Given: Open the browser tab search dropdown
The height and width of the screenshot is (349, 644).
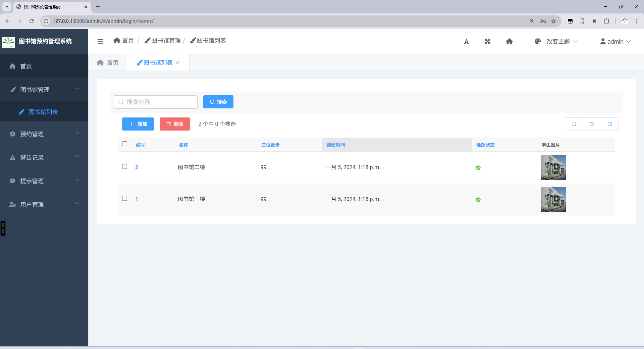Looking at the screenshot, I should click(7, 7).
